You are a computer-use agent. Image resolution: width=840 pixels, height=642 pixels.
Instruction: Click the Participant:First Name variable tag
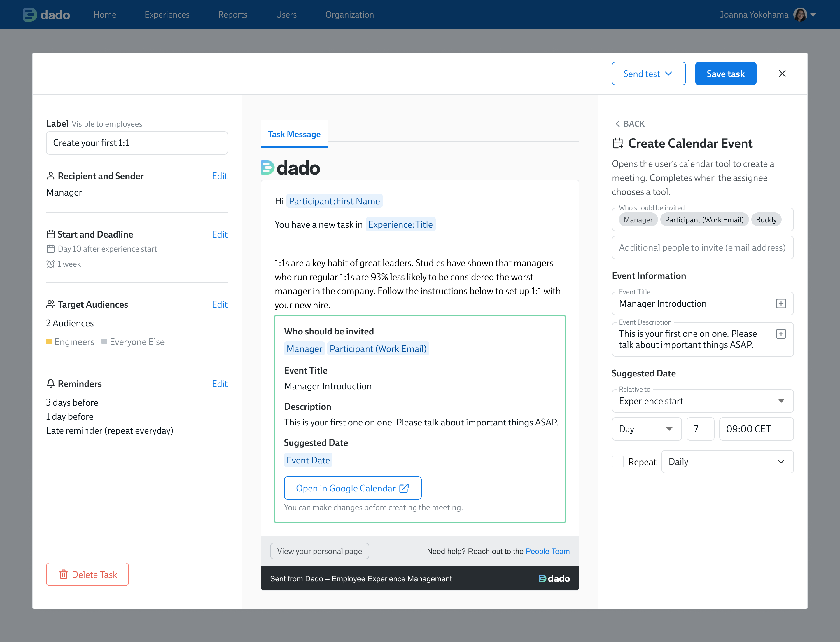(334, 201)
